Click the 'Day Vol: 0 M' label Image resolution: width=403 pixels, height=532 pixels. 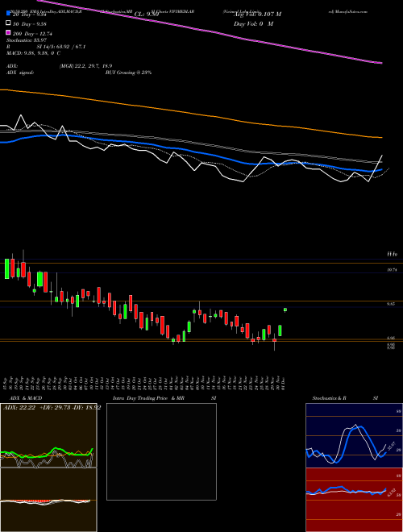pos(253,24)
